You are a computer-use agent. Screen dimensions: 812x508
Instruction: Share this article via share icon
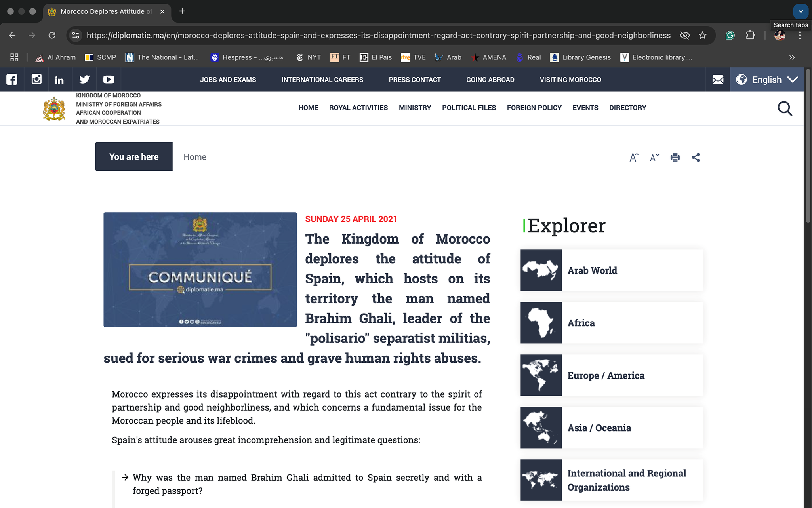point(696,158)
